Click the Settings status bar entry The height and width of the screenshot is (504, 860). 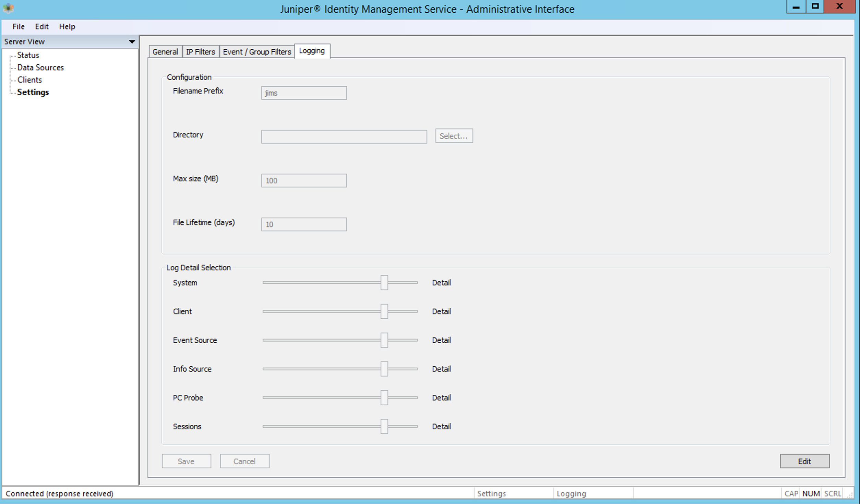point(491,494)
